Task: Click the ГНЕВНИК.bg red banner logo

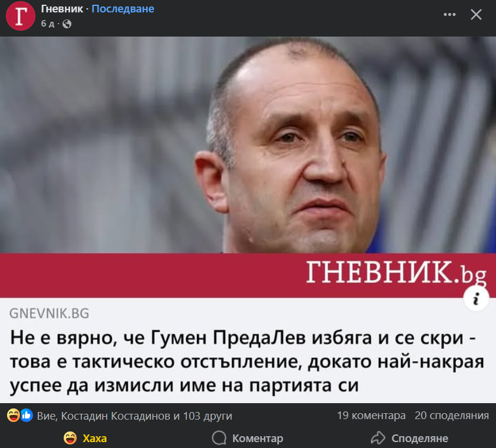Action: pos(396,273)
